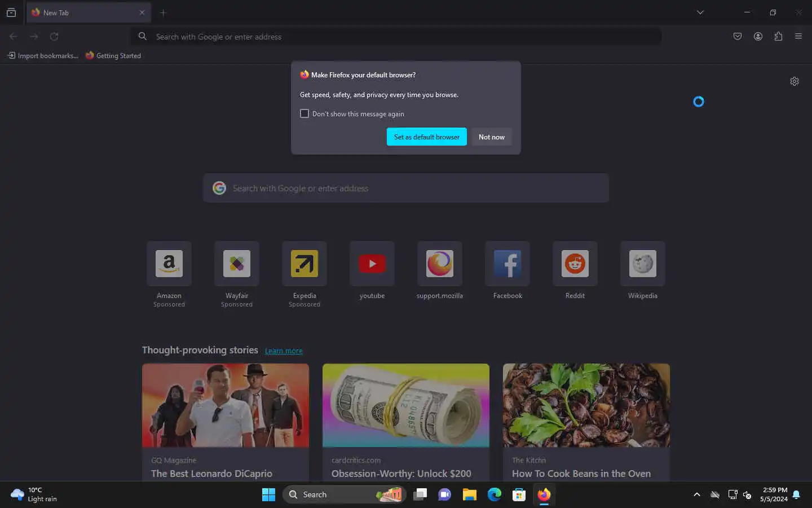Click the center Google search field
812x508 pixels.
[406, 188]
